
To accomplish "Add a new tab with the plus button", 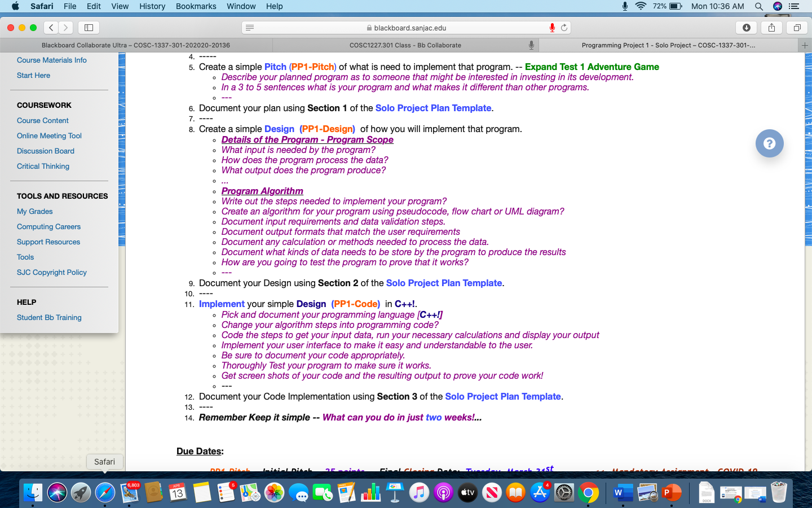I will [805, 45].
